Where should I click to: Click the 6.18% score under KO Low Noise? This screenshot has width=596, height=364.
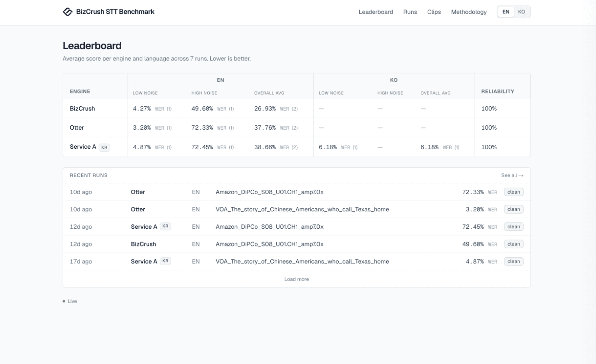coord(328,147)
